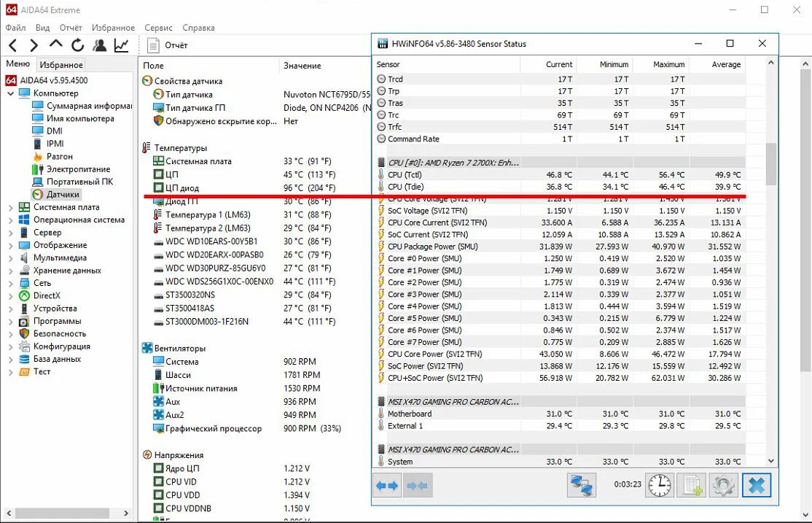Click the CPU [#0] AMD Ryzen chip icon
812x523 pixels.
381,162
